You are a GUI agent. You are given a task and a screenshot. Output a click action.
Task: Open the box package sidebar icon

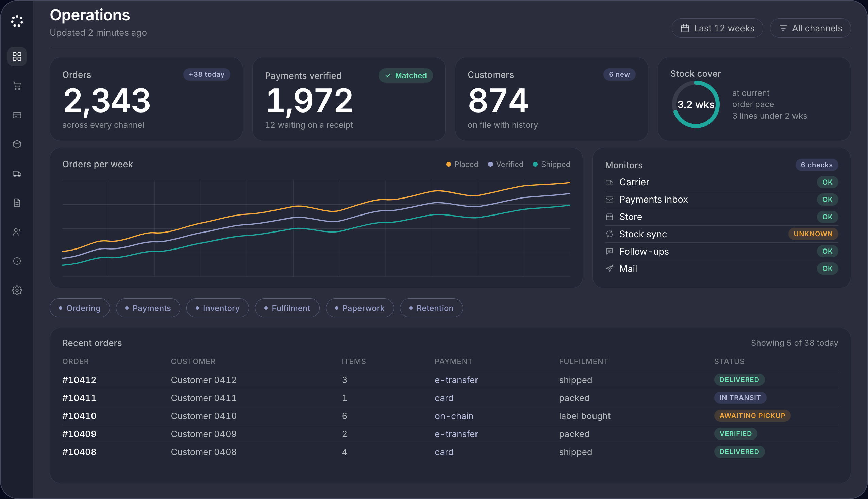(x=17, y=144)
